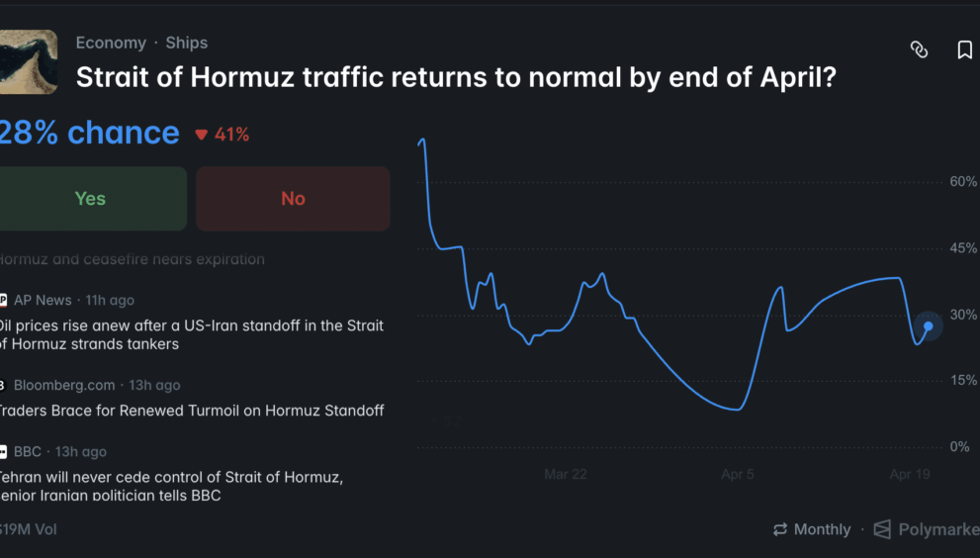Buy the Yes outcome

[91, 198]
